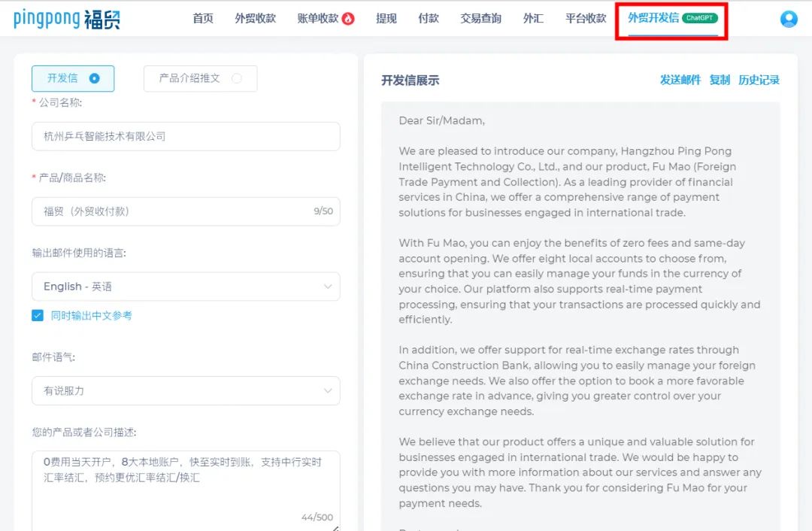This screenshot has height=531, width=812.
Task: Click the paragraph starting 'We are pleased'
Action: [x=568, y=182]
